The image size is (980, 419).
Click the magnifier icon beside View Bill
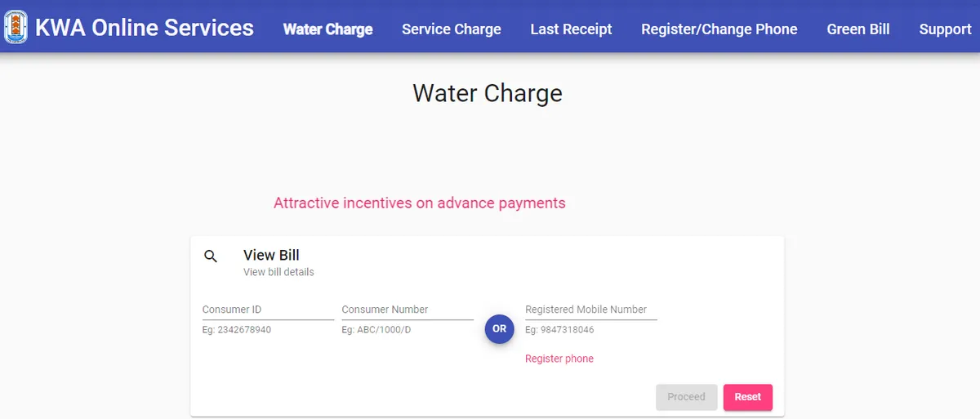[211, 256]
